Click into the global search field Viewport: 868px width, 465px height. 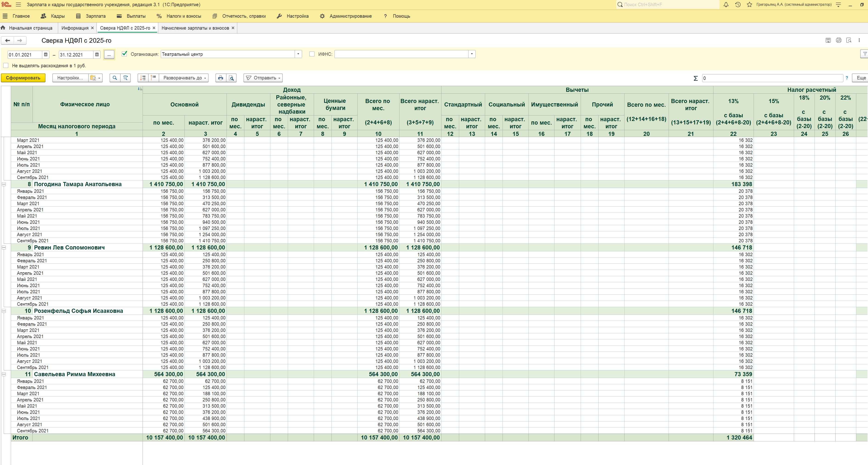pos(668,5)
